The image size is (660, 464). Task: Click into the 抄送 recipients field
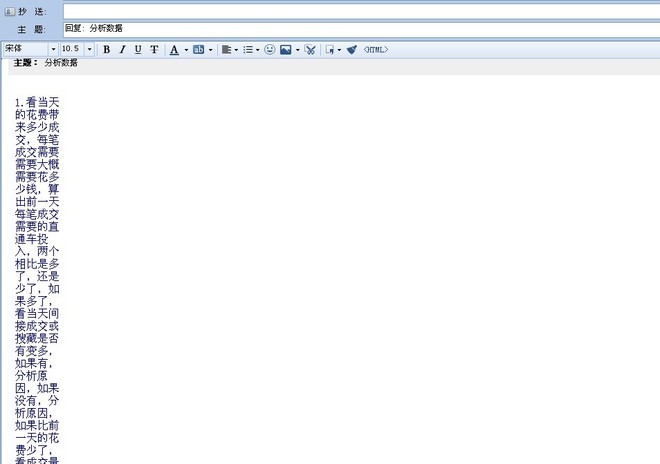tap(362, 12)
